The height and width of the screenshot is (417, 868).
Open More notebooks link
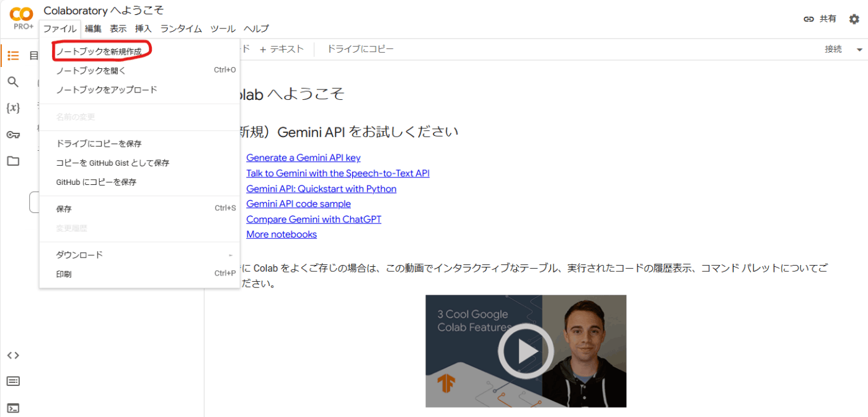point(281,234)
